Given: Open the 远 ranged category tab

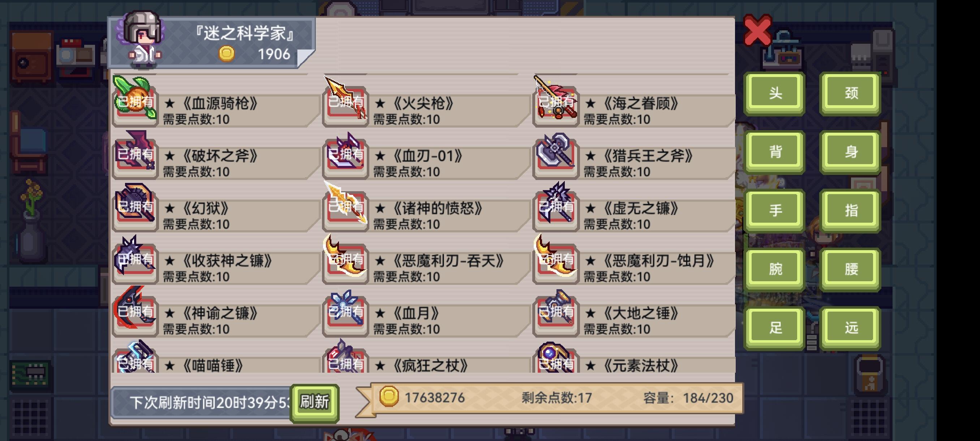Looking at the screenshot, I should 851,327.
